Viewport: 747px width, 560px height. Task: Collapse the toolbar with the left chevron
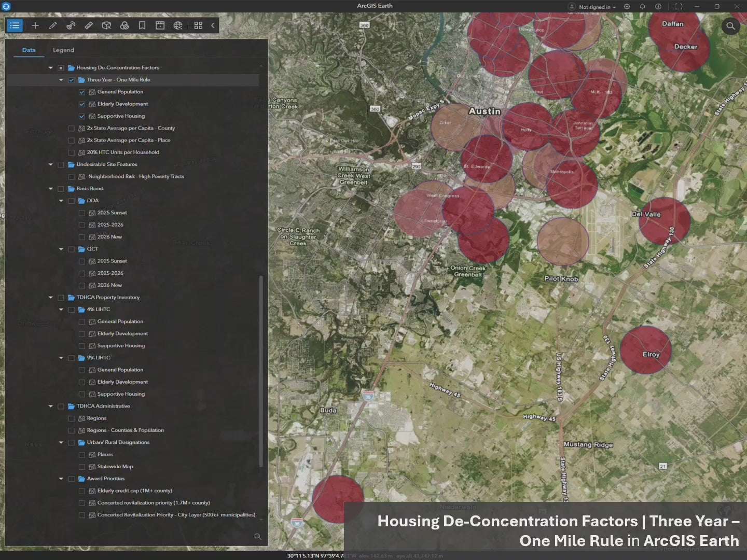coord(213,25)
